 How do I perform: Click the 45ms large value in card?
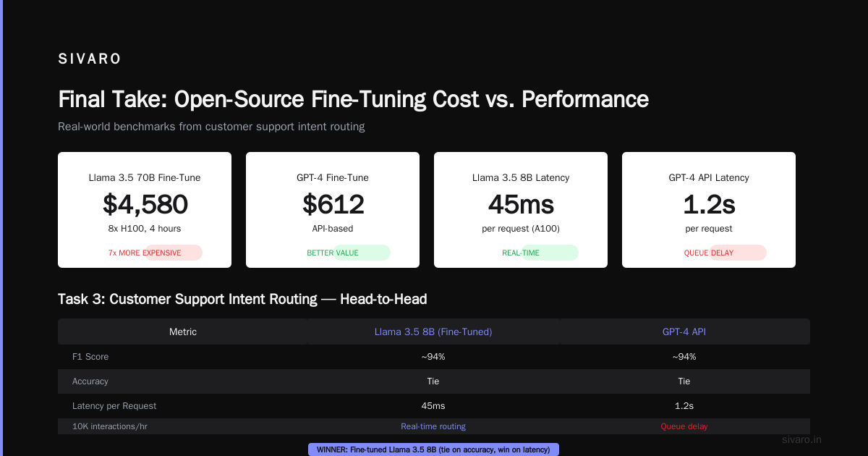[x=521, y=204]
